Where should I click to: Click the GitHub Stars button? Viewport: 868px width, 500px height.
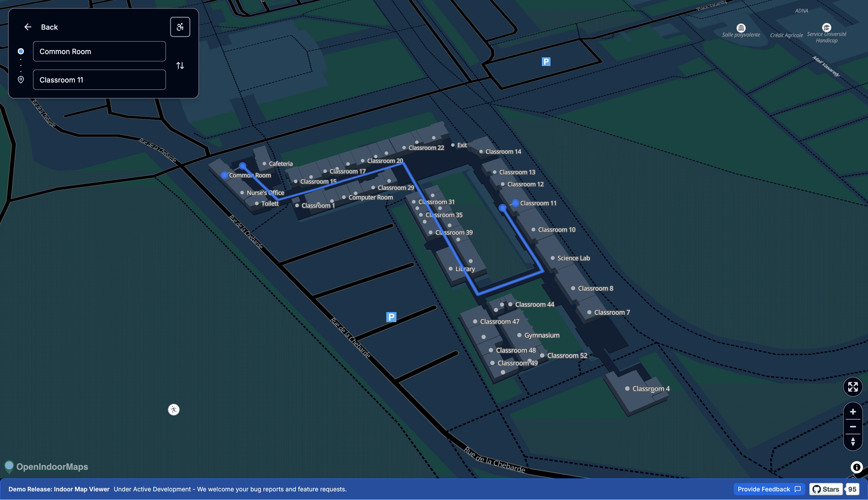(x=825, y=489)
